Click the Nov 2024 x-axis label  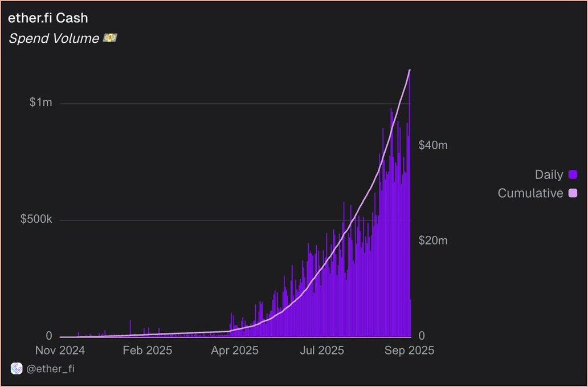coord(60,351)
